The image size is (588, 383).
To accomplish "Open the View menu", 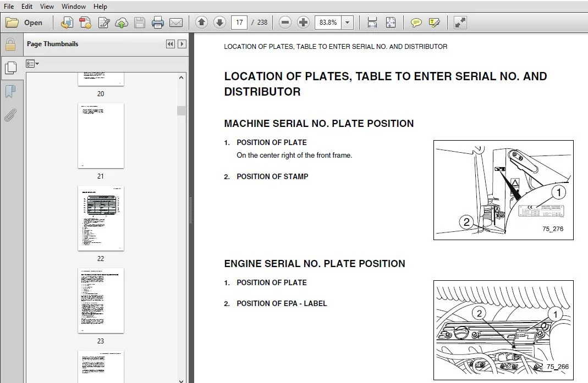I will (47, 7).
